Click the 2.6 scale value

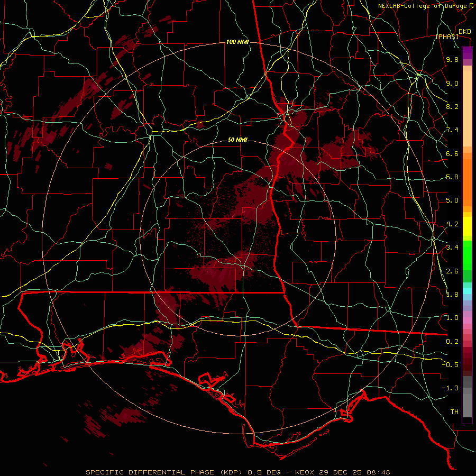click(452, 271)
